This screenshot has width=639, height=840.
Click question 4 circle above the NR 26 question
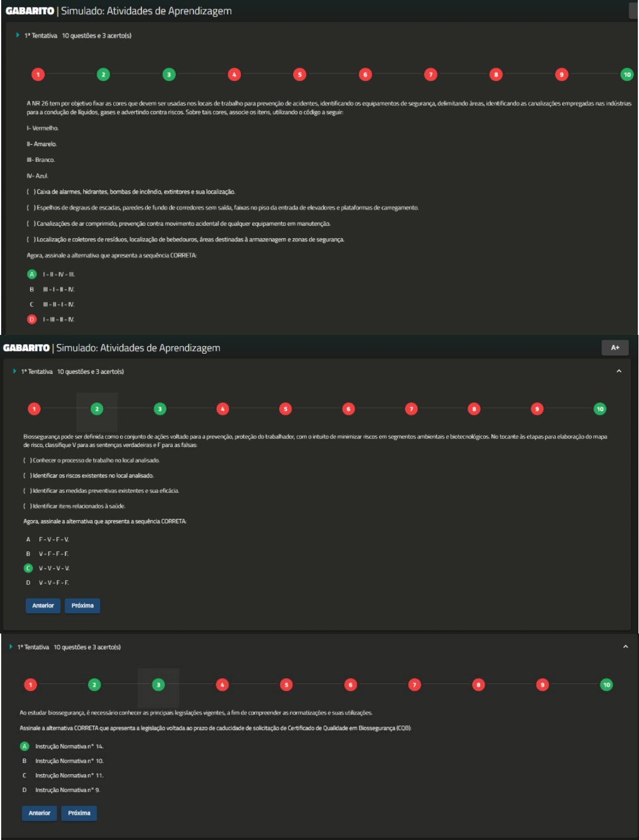tap(234, 74)
